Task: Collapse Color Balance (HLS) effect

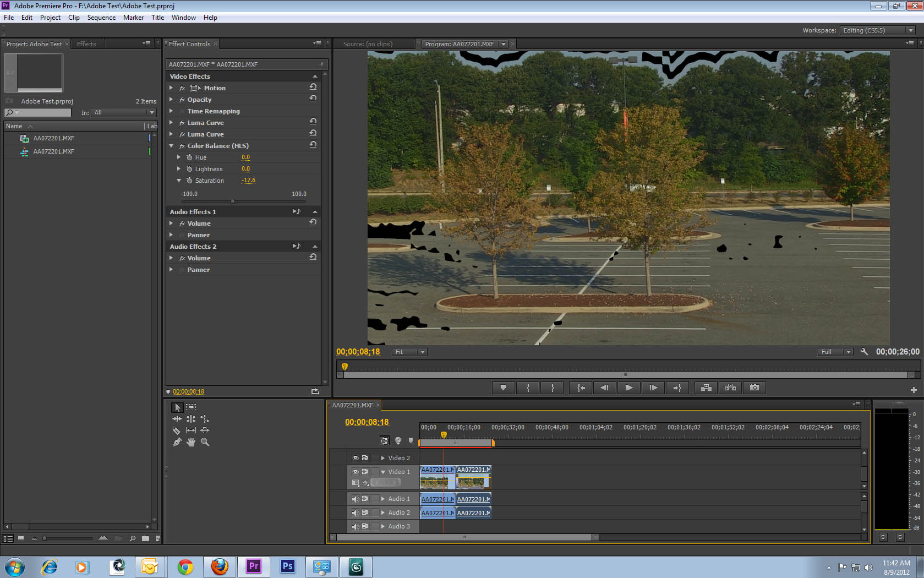Action: point(171,146)
